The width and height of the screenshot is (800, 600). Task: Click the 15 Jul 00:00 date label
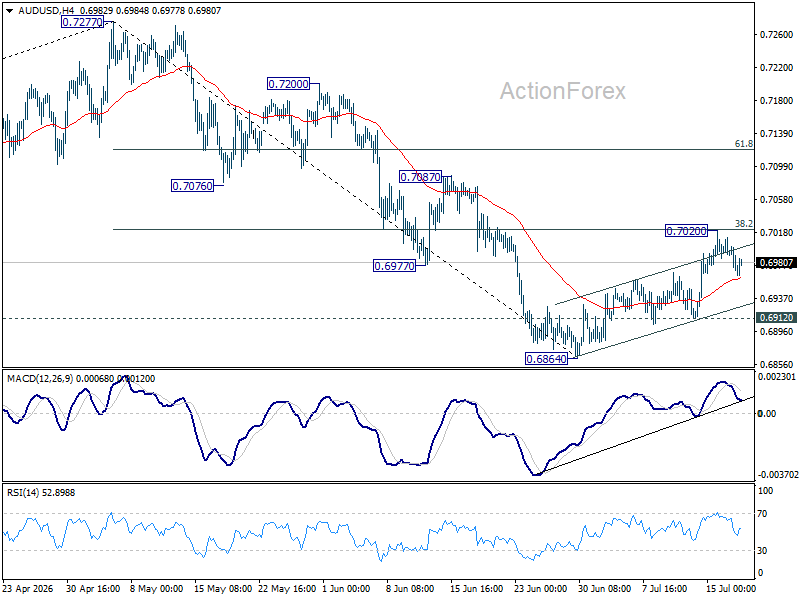click(x=731, y=589)
